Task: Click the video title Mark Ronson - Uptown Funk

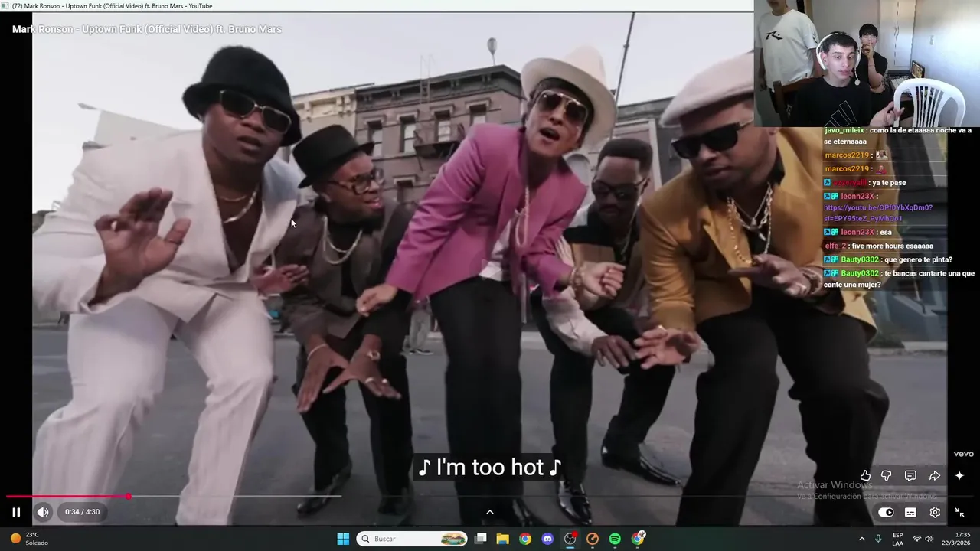Action: [146, 29]
